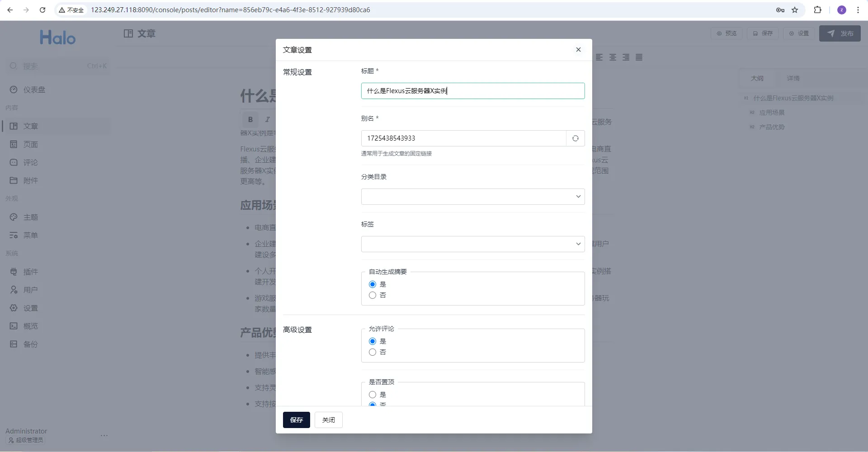Click the 用户 person icon
This screenshot has height=452, width=868.
[x=14, y=290]
